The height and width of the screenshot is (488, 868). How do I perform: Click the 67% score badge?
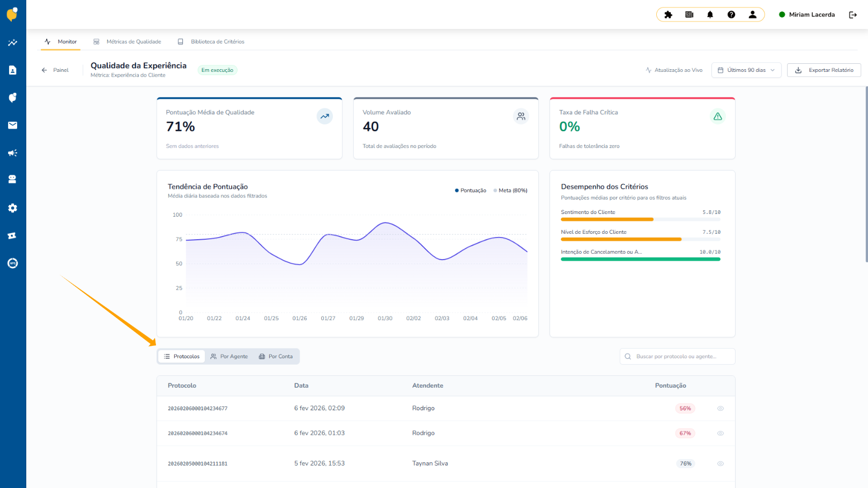685,433
